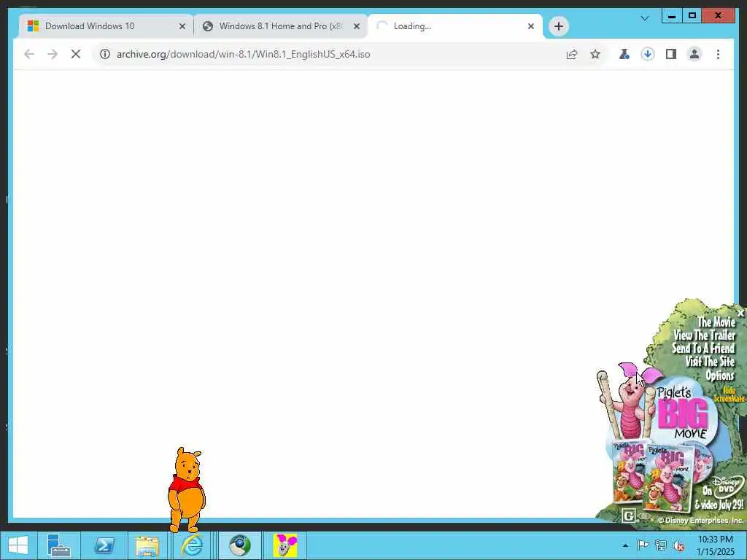This screenshot has width=747, height=560.
Task: Stop loading the page
Action: (76, 54)
